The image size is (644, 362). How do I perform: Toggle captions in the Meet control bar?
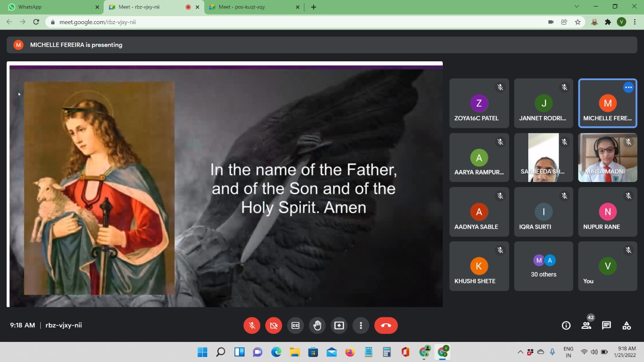click(295, 325)
